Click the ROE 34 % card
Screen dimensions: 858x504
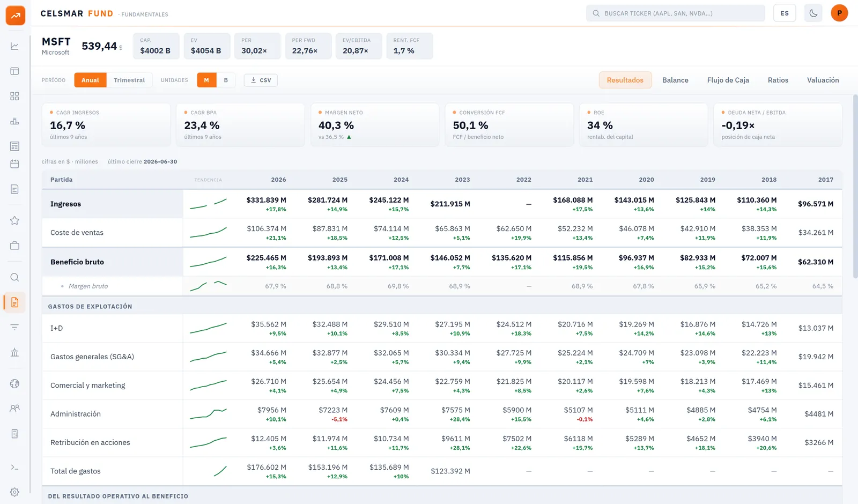pyautogui.click(x=643, y=125)
